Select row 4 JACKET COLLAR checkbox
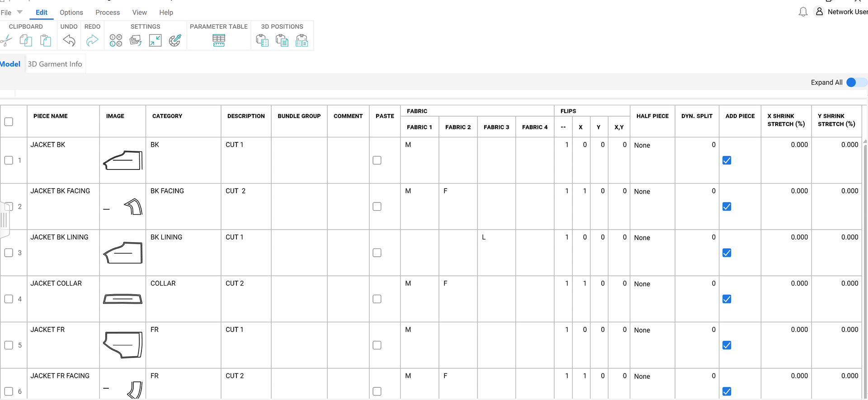Viewport: 868px width, 400px height. [x=9, y=299]
